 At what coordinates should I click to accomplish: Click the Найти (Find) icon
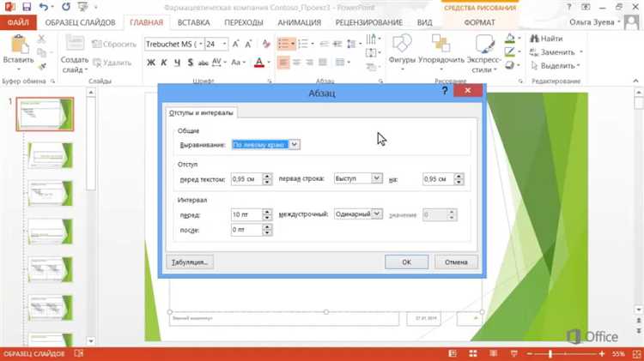pos(546,39)
